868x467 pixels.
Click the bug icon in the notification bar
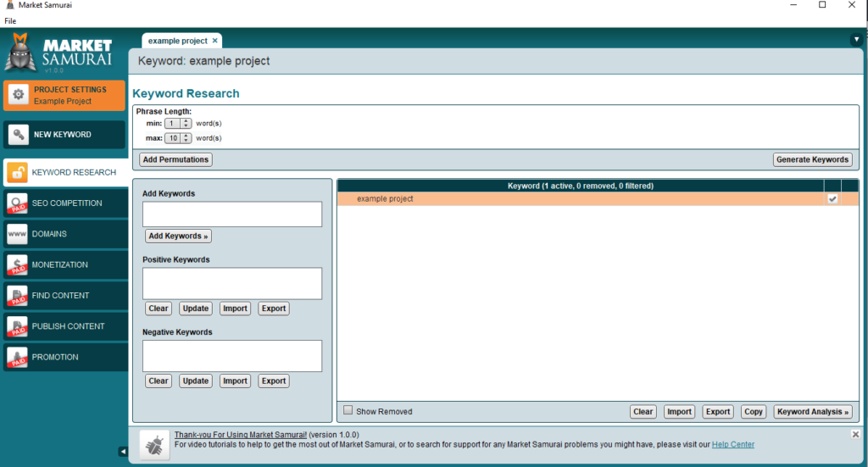tap(154, 445)
